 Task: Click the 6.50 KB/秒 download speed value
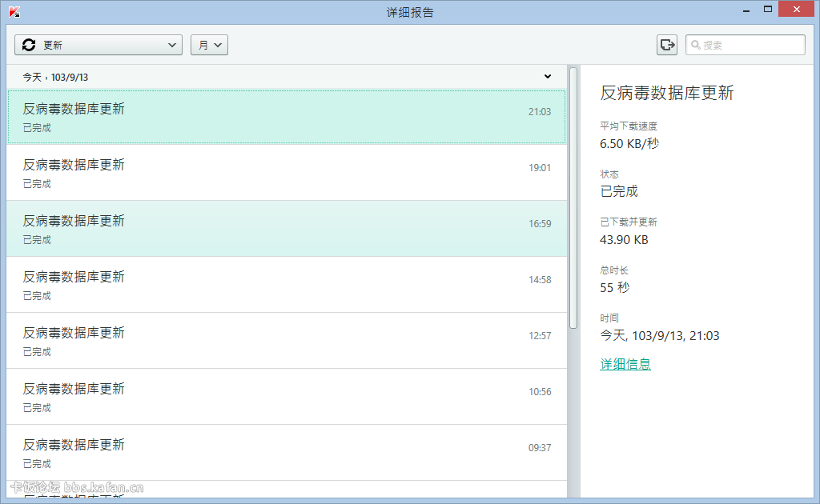pos(629,144)
